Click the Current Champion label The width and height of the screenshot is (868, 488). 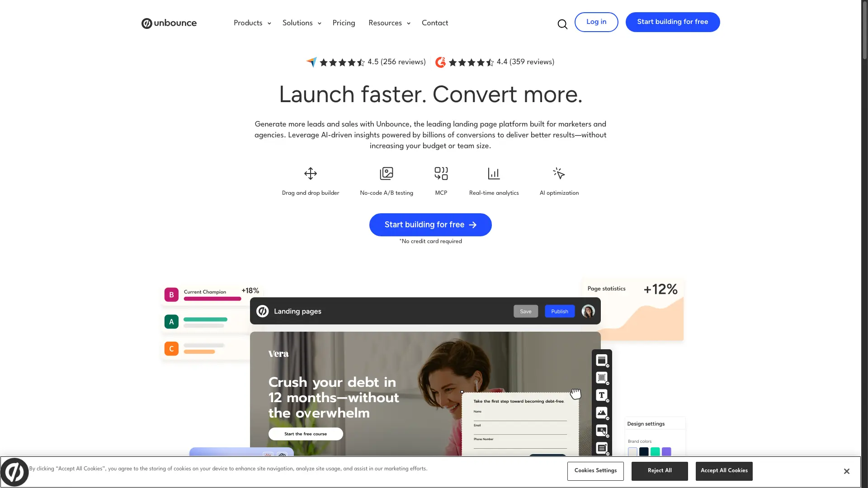(205, 292)
